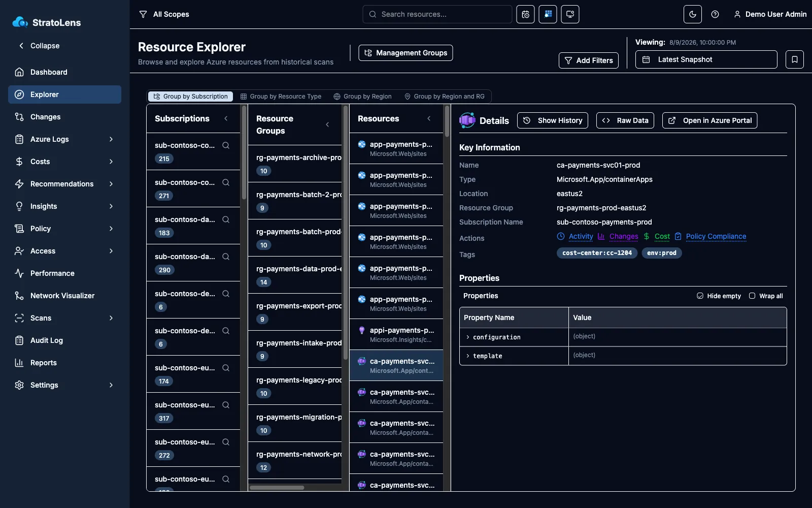The height and width of the screenshot is (508, 812).
Task: Click the Management Groups button
Action: (405, 53)
